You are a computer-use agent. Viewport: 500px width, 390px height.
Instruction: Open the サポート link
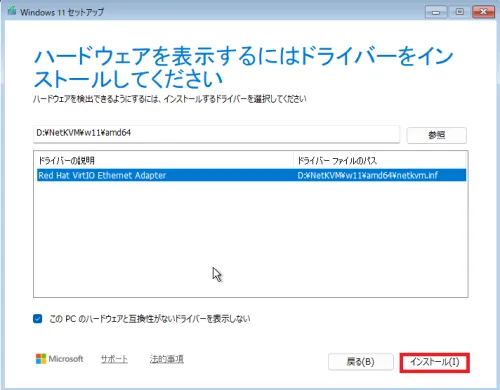click(114, 359)
